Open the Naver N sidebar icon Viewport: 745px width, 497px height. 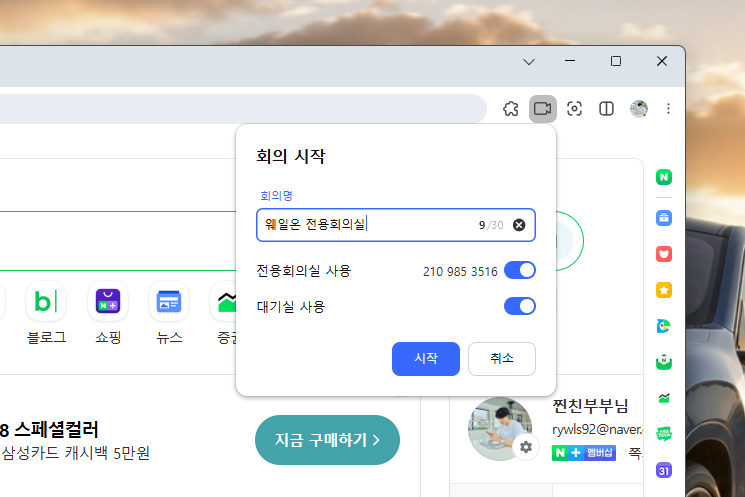coord(664,177)
